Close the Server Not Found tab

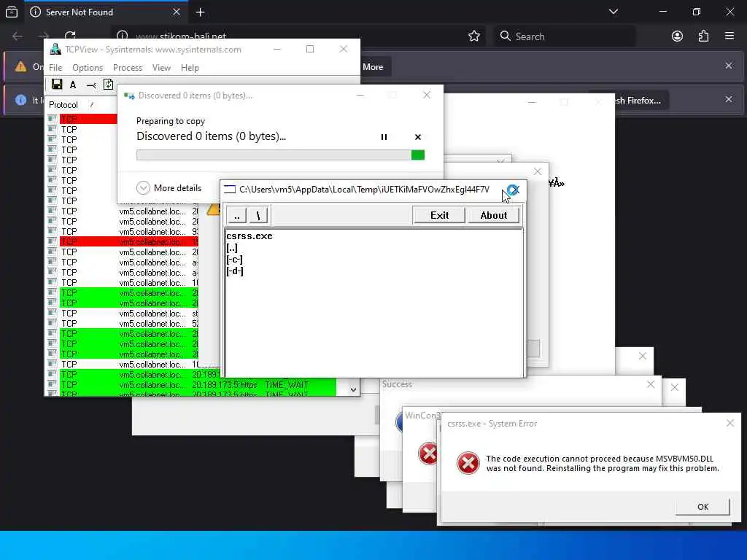coord(177,12)
